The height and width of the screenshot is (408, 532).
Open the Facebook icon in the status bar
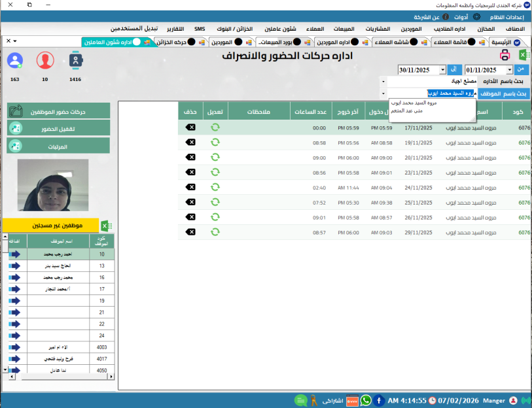tap(379, 400)
